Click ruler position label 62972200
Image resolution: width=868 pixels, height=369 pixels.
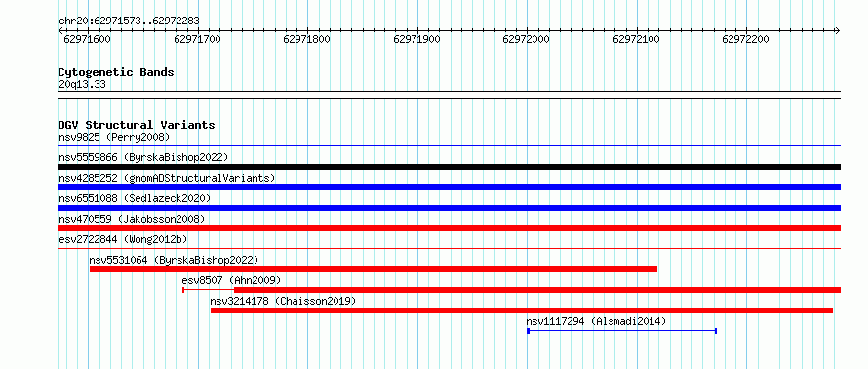tap(746, 39)
